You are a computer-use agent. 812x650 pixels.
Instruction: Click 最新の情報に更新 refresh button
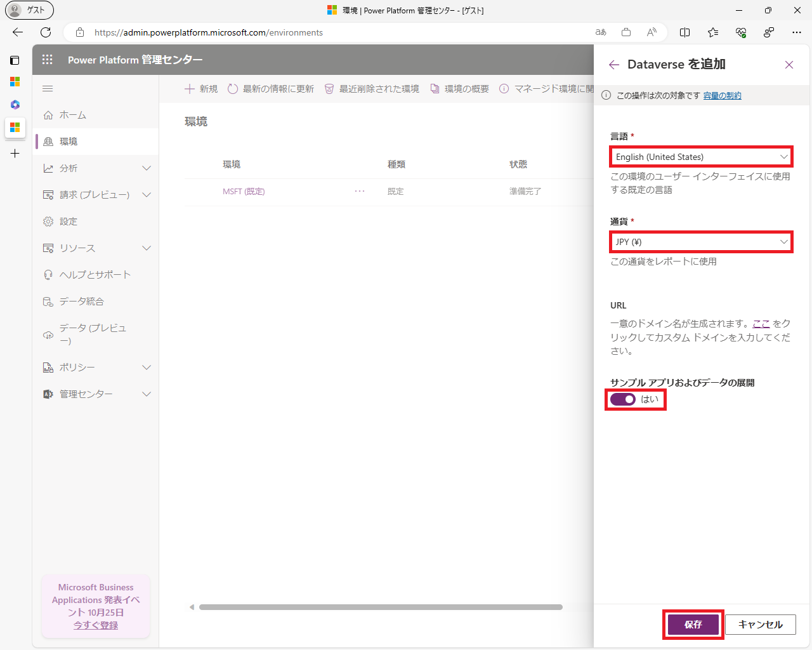(271, 89)
